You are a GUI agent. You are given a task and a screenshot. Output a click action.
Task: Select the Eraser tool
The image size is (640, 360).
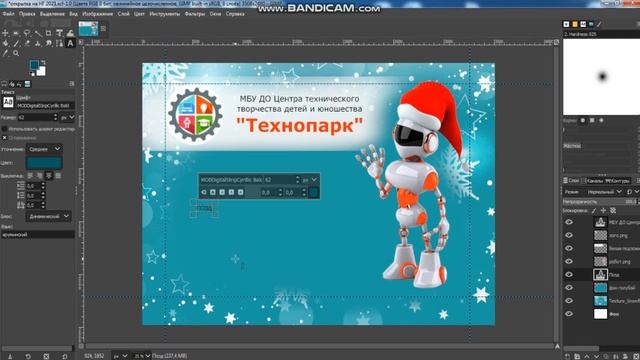27,43
